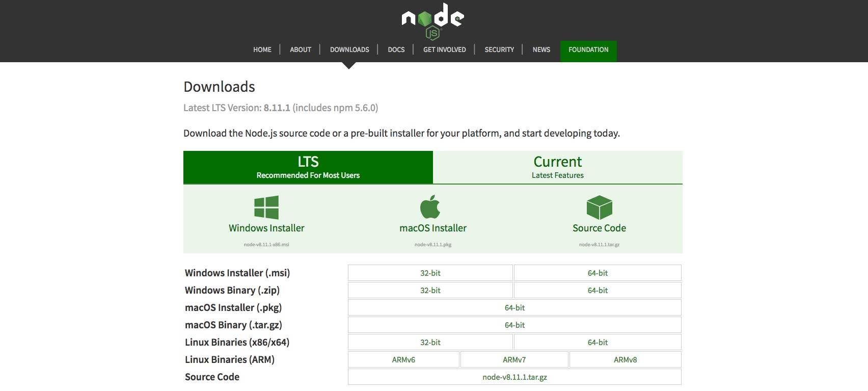Download 64-bit Linux Binaries (x86/x64)
This screenshot has width=868, height=391.
coord(598,342)
